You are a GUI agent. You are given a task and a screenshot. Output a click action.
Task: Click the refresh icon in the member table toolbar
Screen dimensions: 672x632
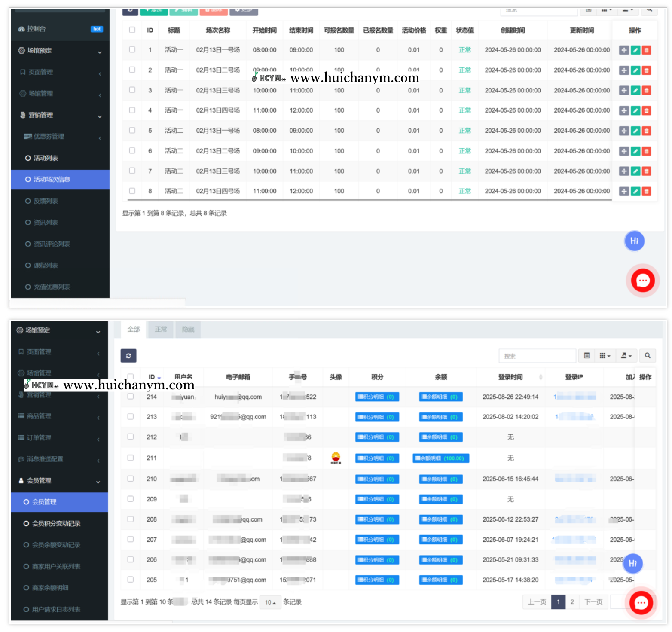point(128,356)
